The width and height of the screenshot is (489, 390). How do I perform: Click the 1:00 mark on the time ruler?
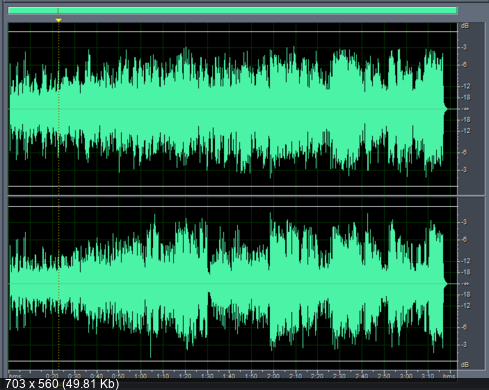[x=141, y=376]
